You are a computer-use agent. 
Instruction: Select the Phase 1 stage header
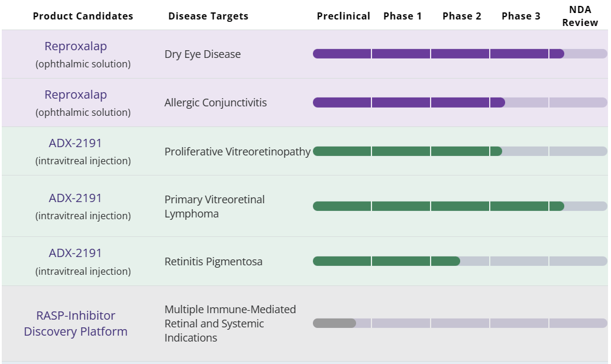click(x=403, y=16)
